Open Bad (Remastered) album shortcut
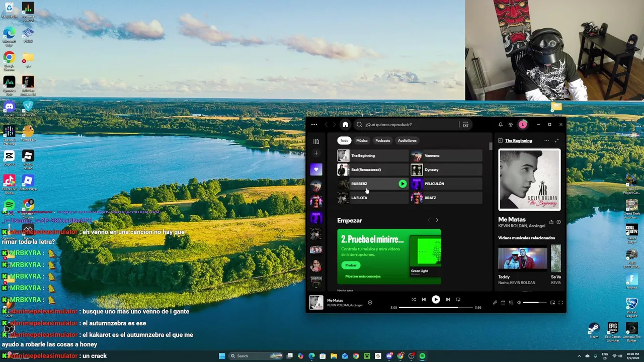The image size is (644, 362). pos(373,170)
